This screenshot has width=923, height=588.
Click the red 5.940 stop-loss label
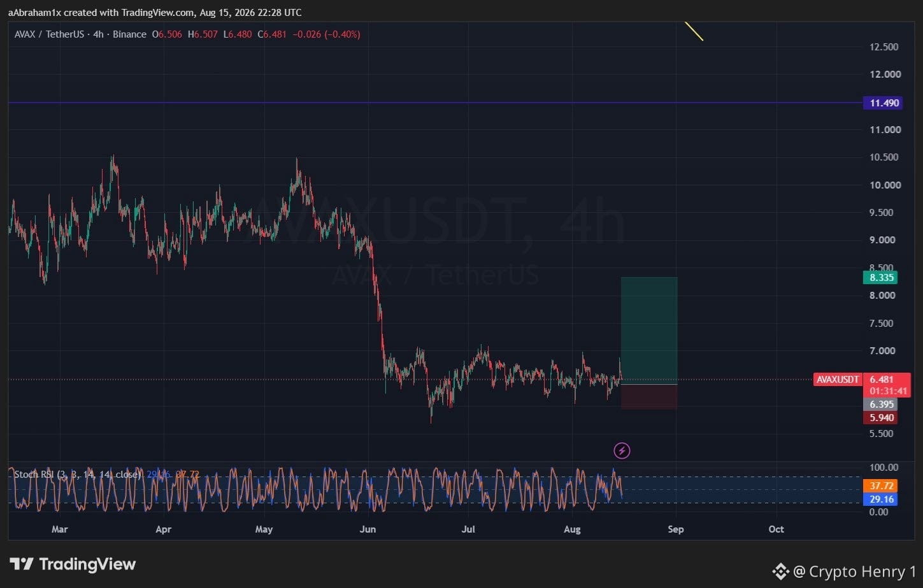coord(881,418)
